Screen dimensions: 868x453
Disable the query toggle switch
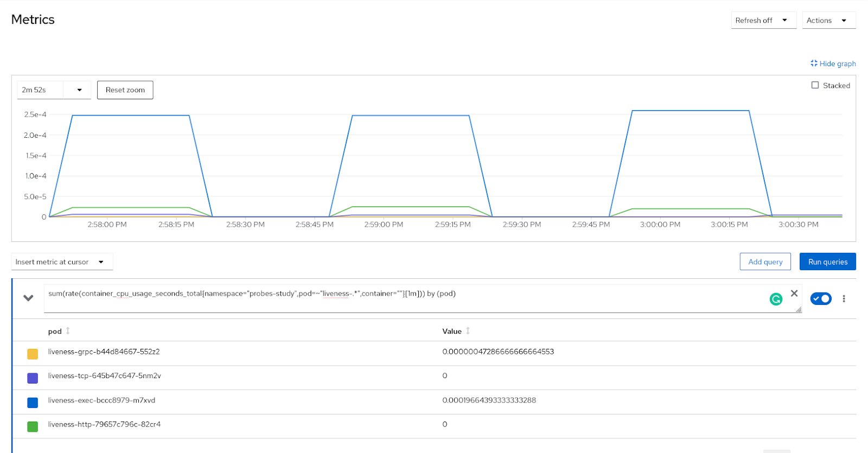click(x=820, y=298)
